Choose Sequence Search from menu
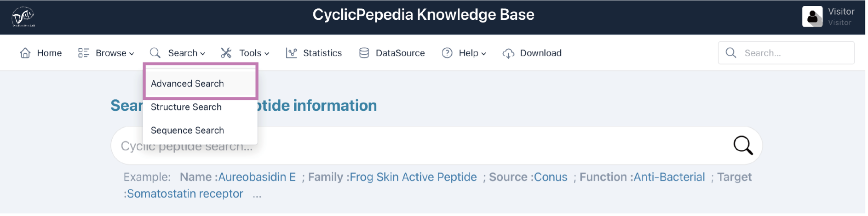This screenshot has width=868, height=216. tap(200, 131)
